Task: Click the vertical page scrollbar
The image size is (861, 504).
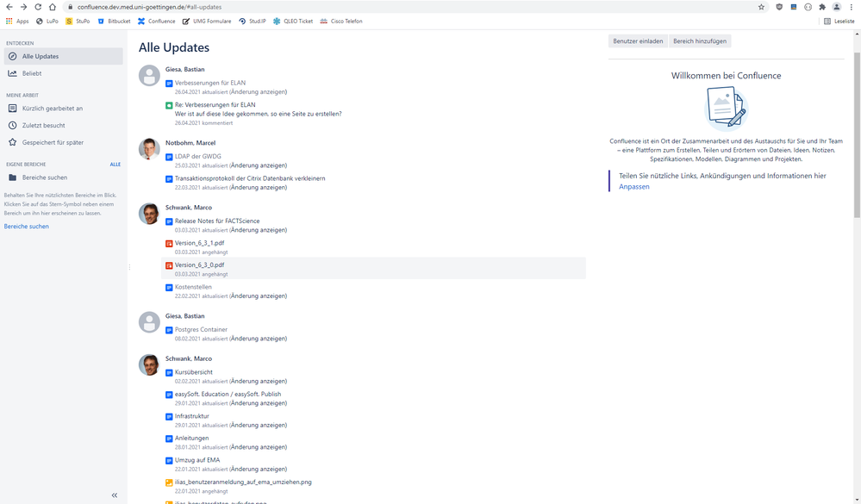Action: [x=858, y=134]
